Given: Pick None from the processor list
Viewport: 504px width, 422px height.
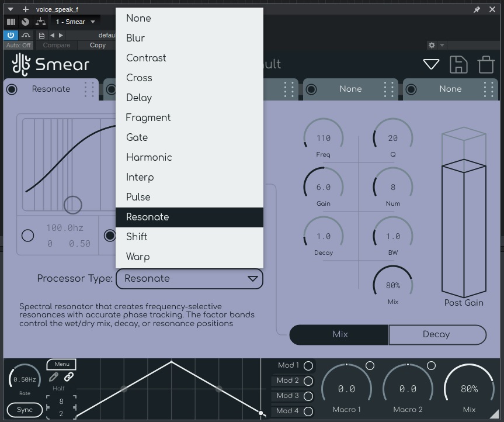Looking at the screenshot, I should coord(189,18).
